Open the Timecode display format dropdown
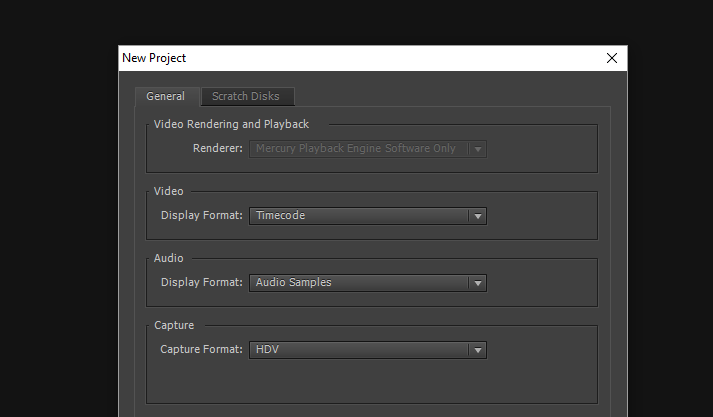This screenshot has height=417, width=713. 358,216
